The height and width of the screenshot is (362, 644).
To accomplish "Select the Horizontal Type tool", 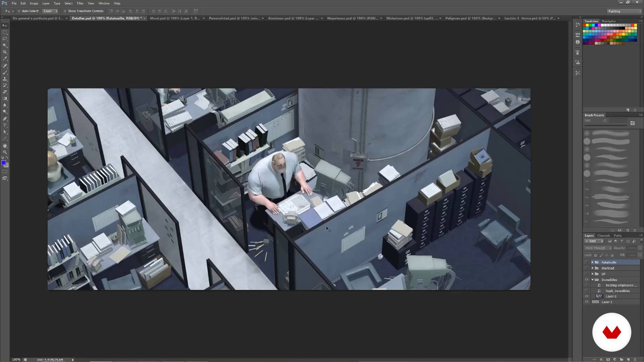I will click(5, 125).
